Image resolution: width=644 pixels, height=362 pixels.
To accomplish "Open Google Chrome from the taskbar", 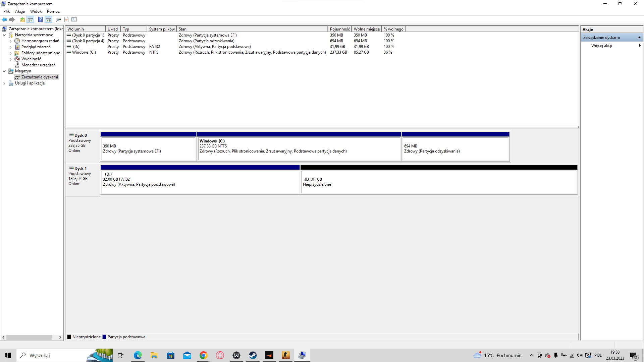I will (203, 355).
